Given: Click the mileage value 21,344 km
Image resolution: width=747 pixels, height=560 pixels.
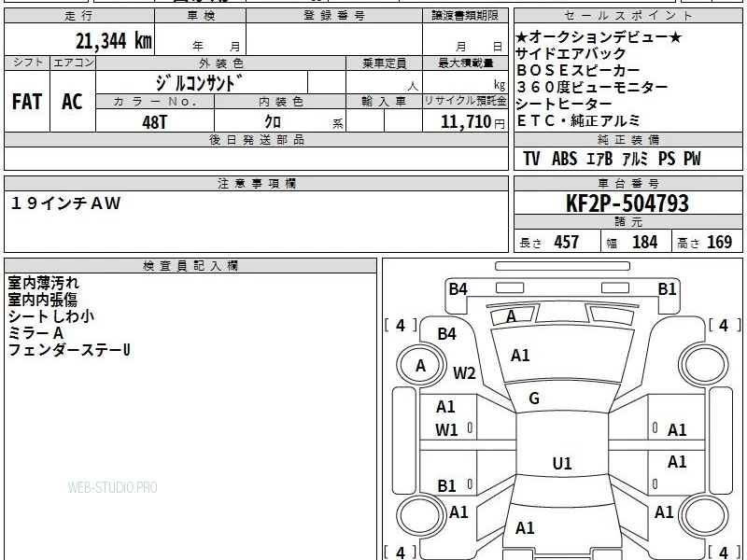Looking at the screenshot, I should click(113, 41).
